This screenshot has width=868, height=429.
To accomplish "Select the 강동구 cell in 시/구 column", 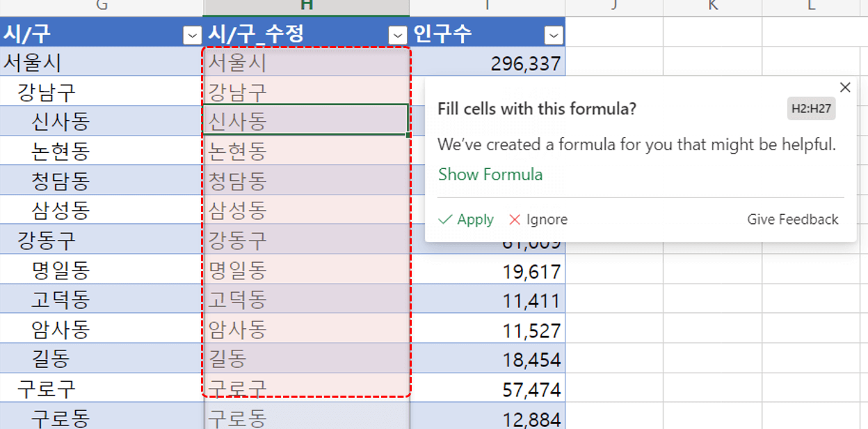I will (x=102, y=240).
